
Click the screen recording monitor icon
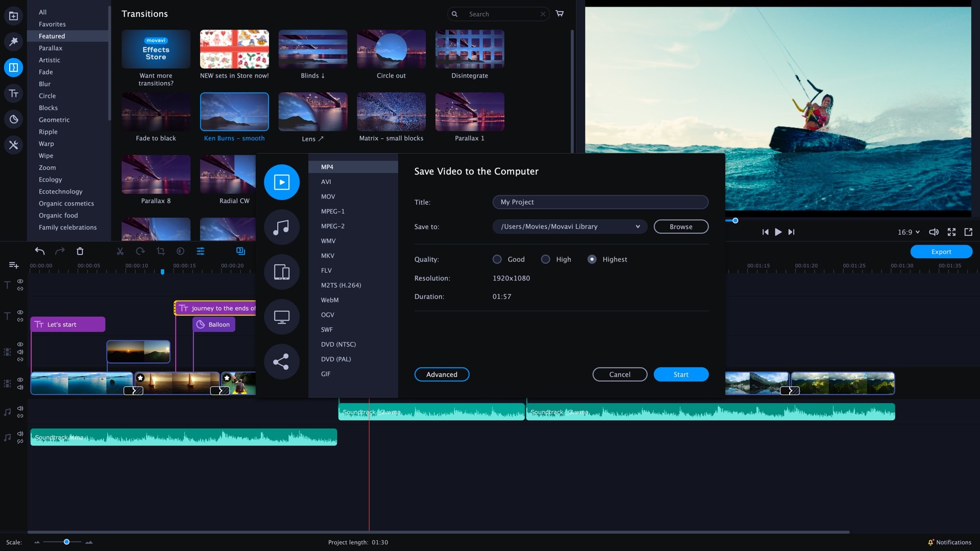click(281, 317)
